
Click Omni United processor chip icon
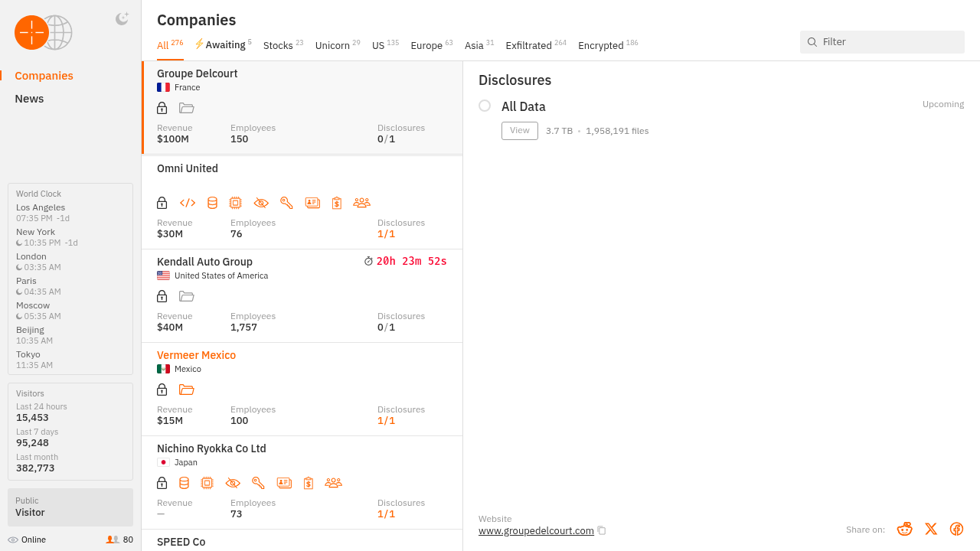pyautogui.click(x=235, y=203)
